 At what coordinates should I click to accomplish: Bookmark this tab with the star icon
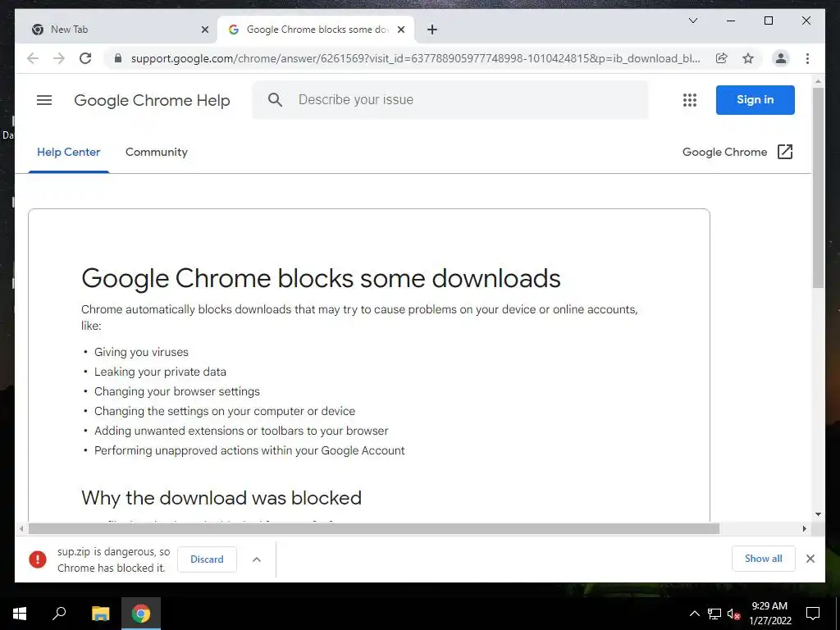point(748,58)
